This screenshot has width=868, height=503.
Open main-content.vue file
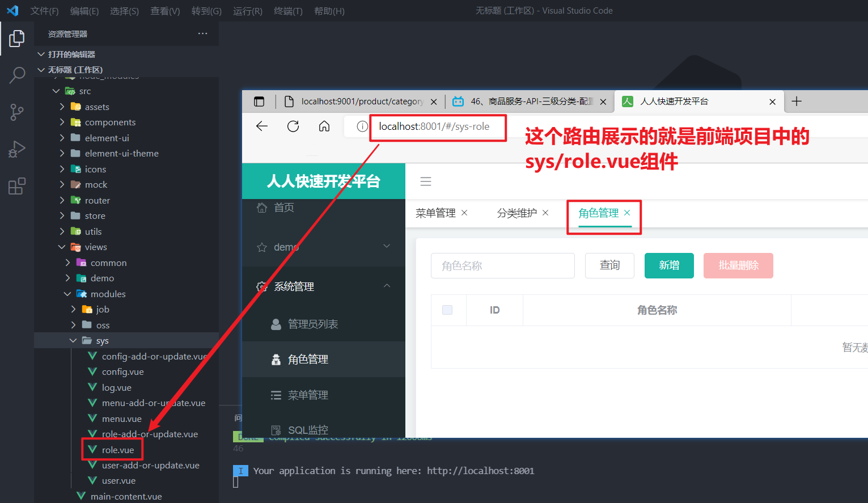point(126,497)
